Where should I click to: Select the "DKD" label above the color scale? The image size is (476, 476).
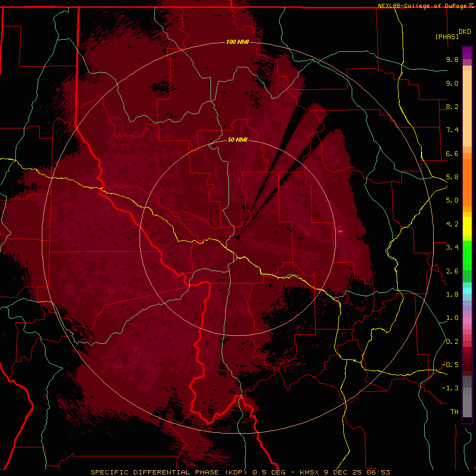[464, 31]
